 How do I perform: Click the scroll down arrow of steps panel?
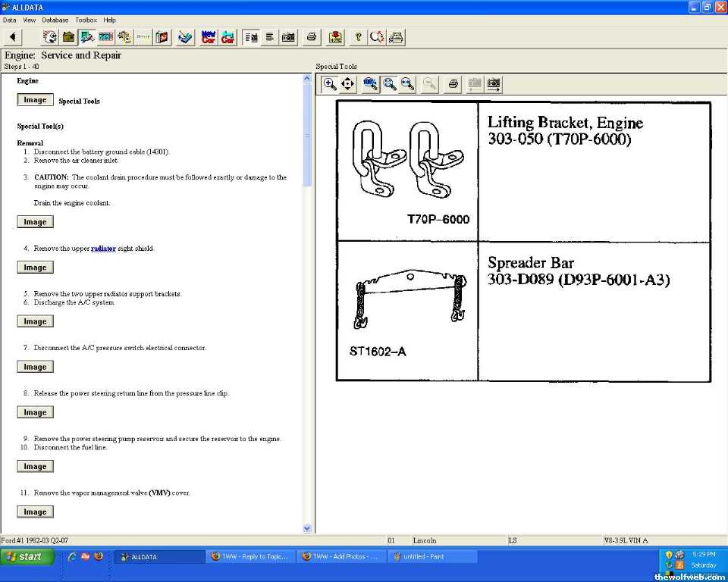click(307, 528)
